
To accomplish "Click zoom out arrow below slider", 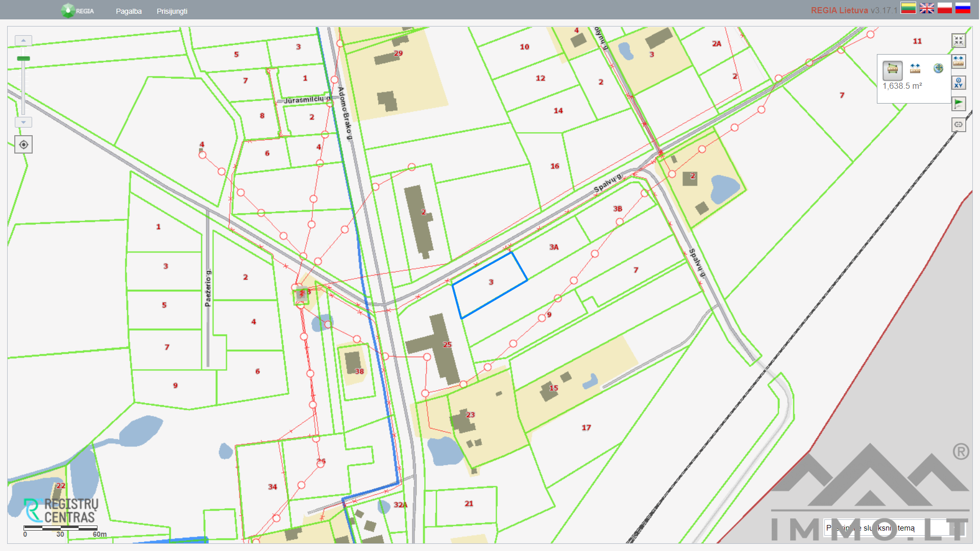I will 23,122.
